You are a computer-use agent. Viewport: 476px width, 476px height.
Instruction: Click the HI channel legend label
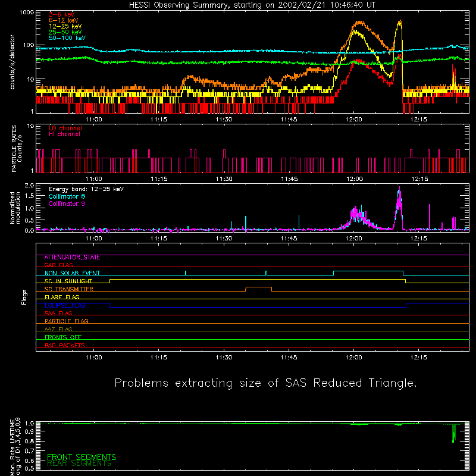pyautogui.click(x=64, y=134)
